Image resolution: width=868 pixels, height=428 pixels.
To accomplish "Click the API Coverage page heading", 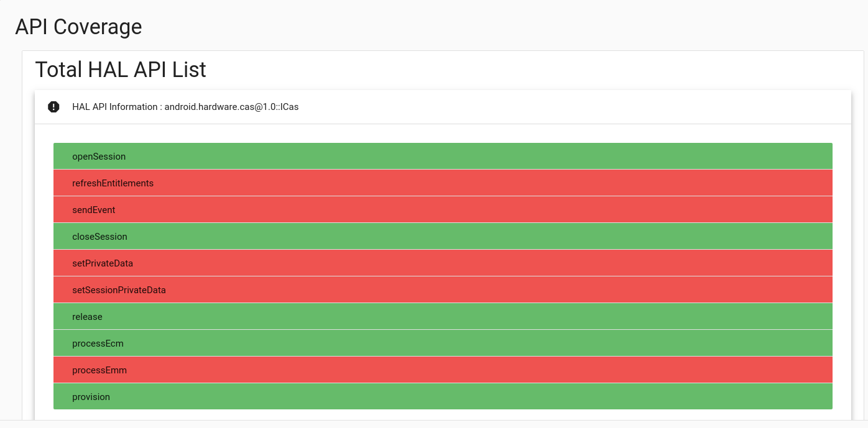I will tap(78, 27).
